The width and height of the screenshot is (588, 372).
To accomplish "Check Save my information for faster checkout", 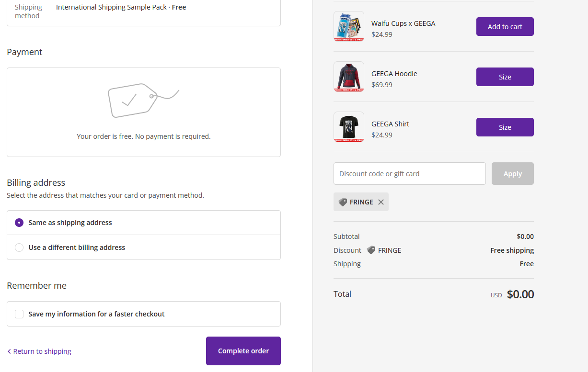I will 19,314.
